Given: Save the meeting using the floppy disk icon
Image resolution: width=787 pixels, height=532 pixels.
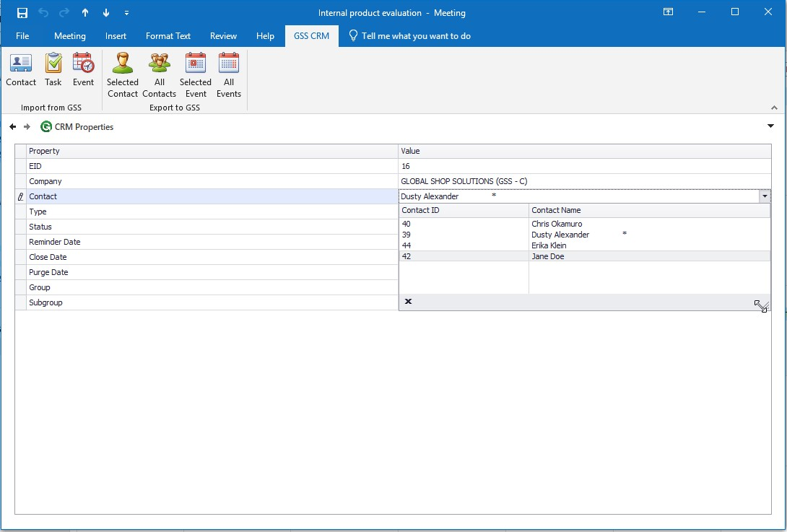Looking at the screenshot, I should [x=22, y=12].
